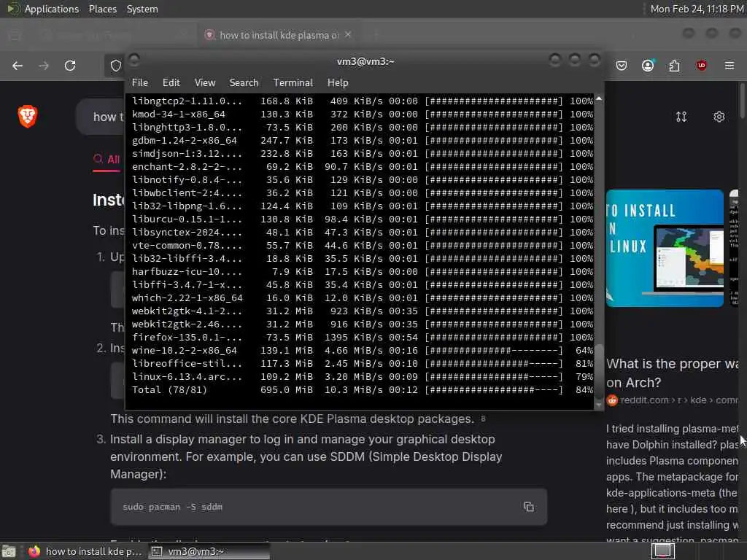Click the wine-10.2-2-x86_64 download line
This screenshot has height=560, width=747.
pyautogui.click(x=362, y=351)
